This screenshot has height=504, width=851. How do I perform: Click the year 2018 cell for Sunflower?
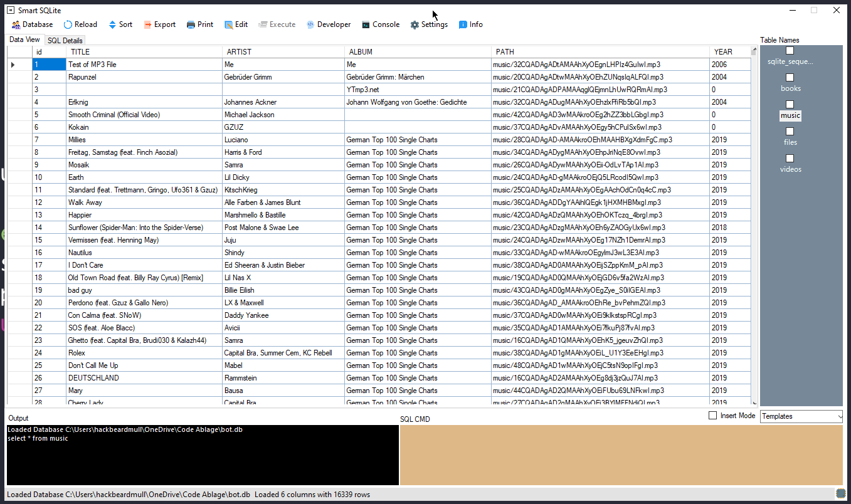coord(730,228)
